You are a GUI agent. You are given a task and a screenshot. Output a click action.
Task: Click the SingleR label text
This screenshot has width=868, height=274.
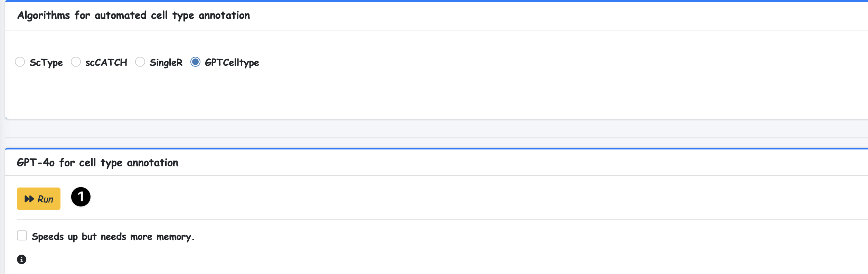coord(166,63)
